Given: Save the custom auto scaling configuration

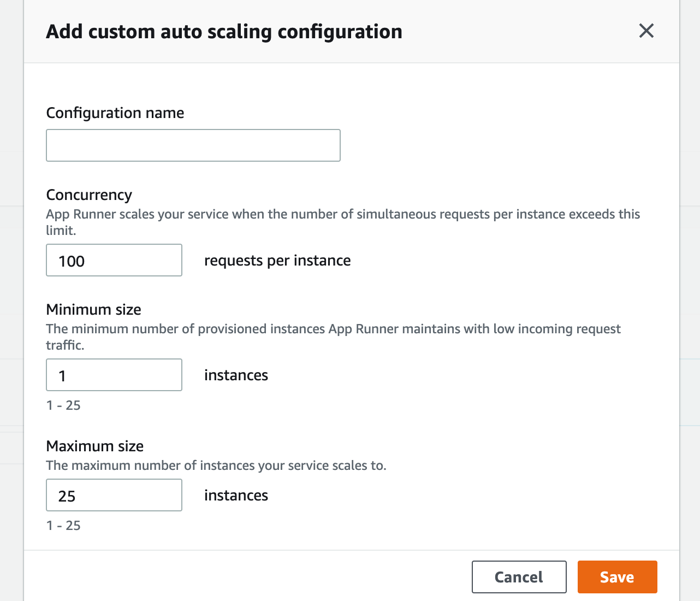Looking at the screenshot, I should [x=617, y=576].
